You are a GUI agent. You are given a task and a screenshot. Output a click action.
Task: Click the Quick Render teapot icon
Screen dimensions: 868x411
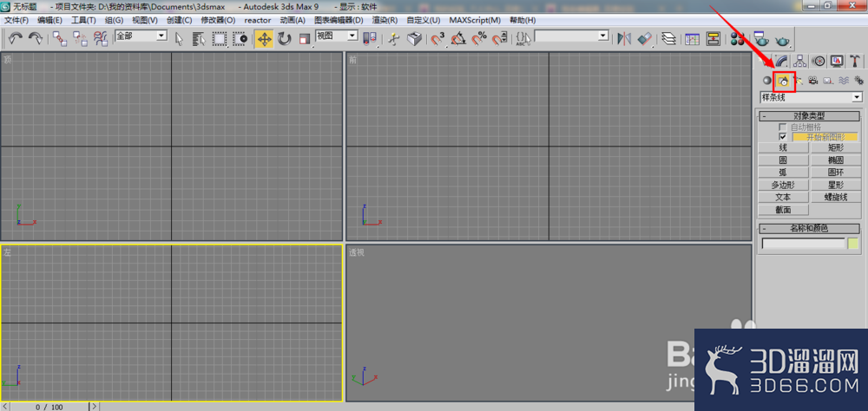[x=782, y=40]
